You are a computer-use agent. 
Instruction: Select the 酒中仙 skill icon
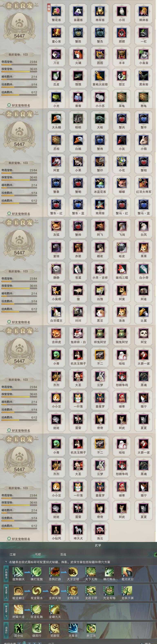click(18, 628)
